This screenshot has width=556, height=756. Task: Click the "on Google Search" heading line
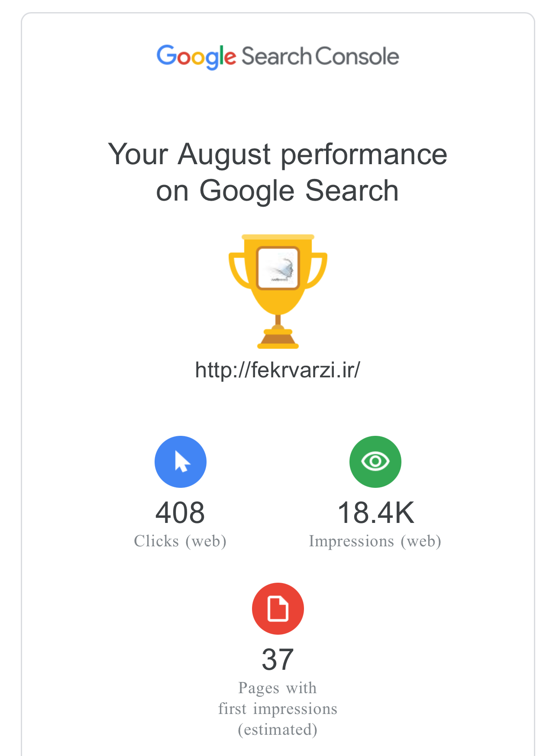point(278,191)
